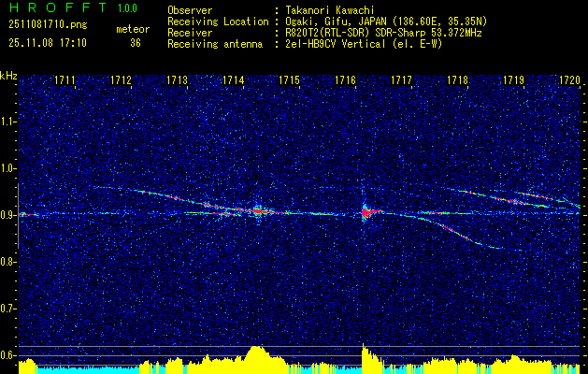Click time marker 1714
Image resolution: width=588 pixels, height=374 pixels.
[234, 79]
